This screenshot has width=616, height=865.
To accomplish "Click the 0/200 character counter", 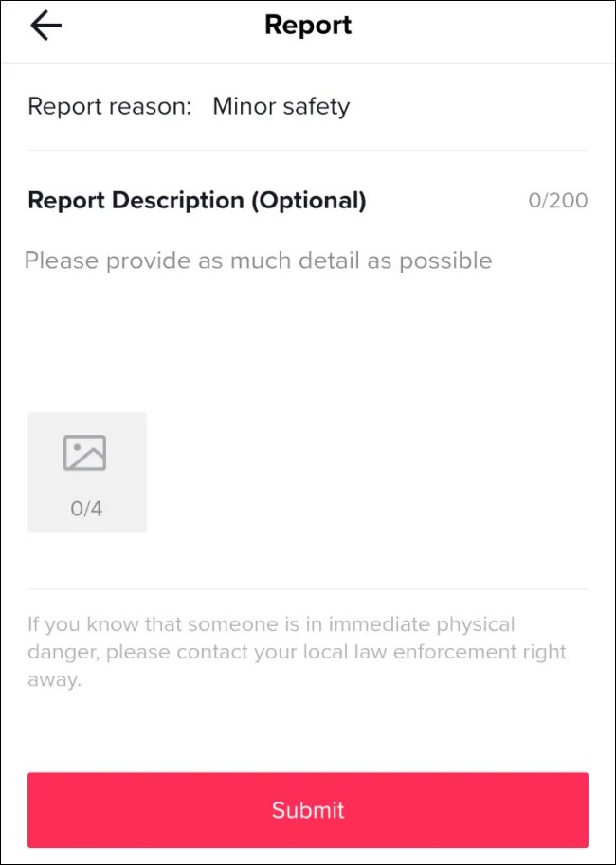I will tap(559, 200).
